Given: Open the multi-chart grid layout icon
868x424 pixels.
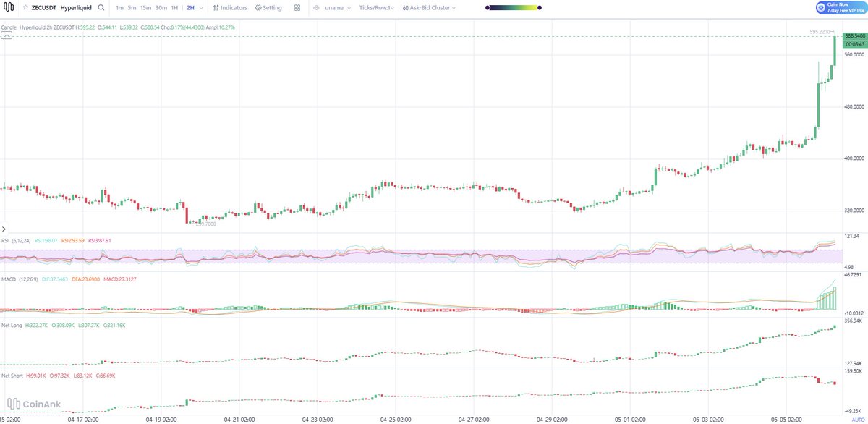Looking at the screenshot, I should tap(297, 8).
